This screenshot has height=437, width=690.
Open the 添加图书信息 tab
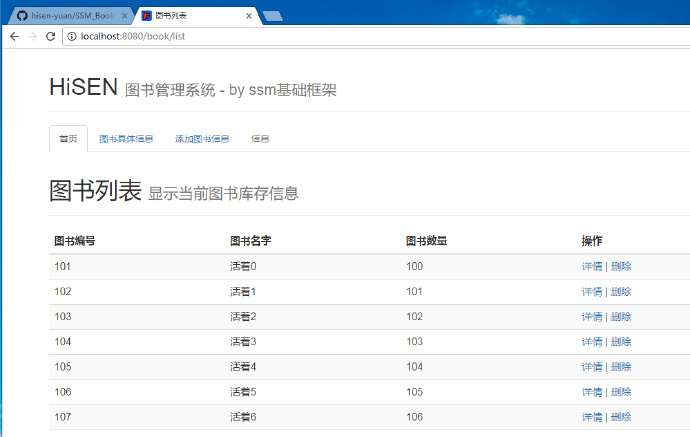[202, 139]
